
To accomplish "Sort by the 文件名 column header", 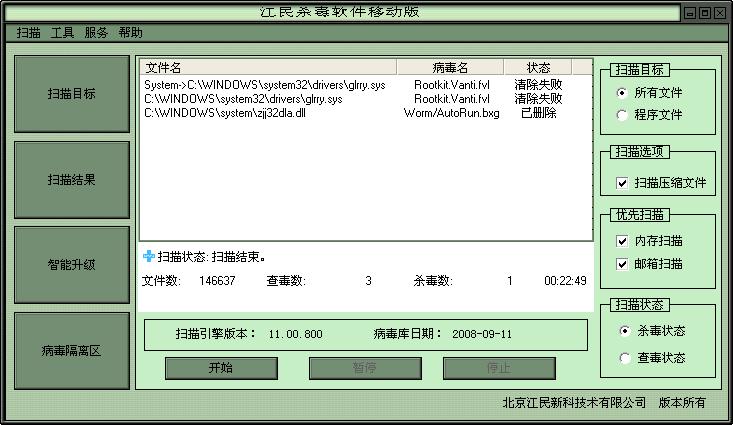I will pyautogui.click(x=268, y=68).
